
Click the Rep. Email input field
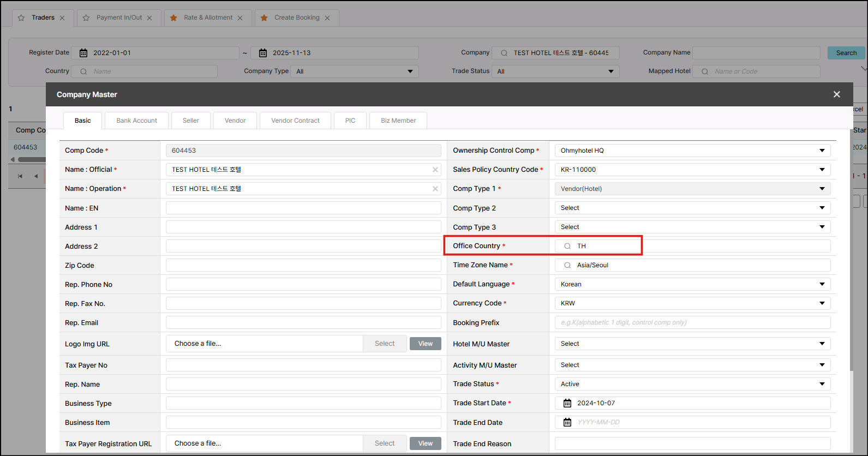[x=303, y=322]
